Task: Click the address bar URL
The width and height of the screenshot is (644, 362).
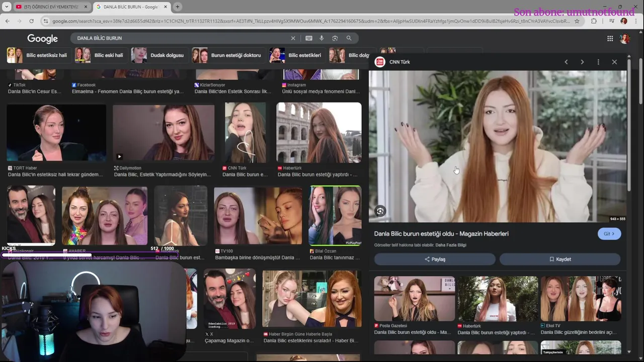Action: (x=311, y=21)
